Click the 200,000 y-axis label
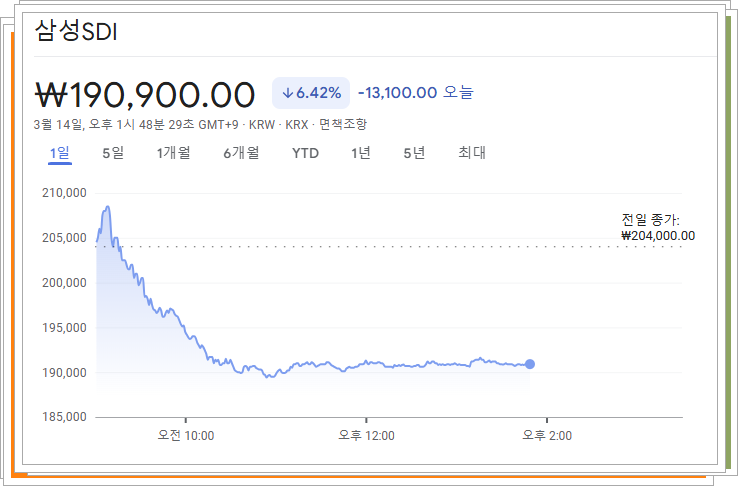 (x=64, y=283)
